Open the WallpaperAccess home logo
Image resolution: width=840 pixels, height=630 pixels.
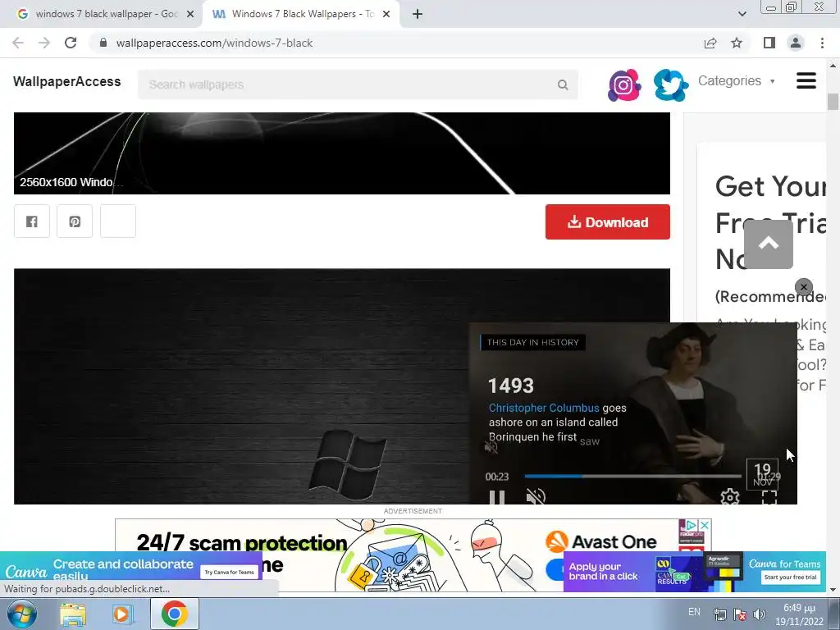tap(67, 81)
